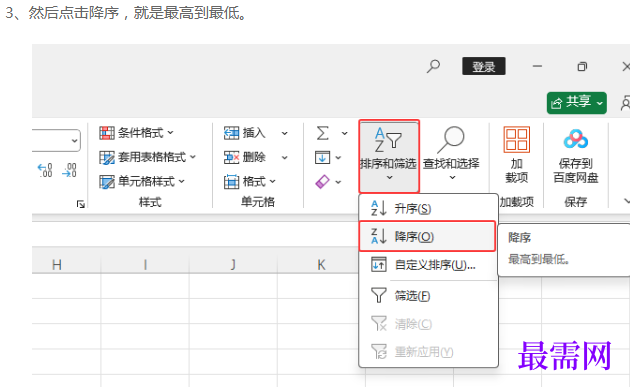Viewport: 630px width, 387px height.
Task: Expand the Fill dropdown arrow
Action: [338, 158]
